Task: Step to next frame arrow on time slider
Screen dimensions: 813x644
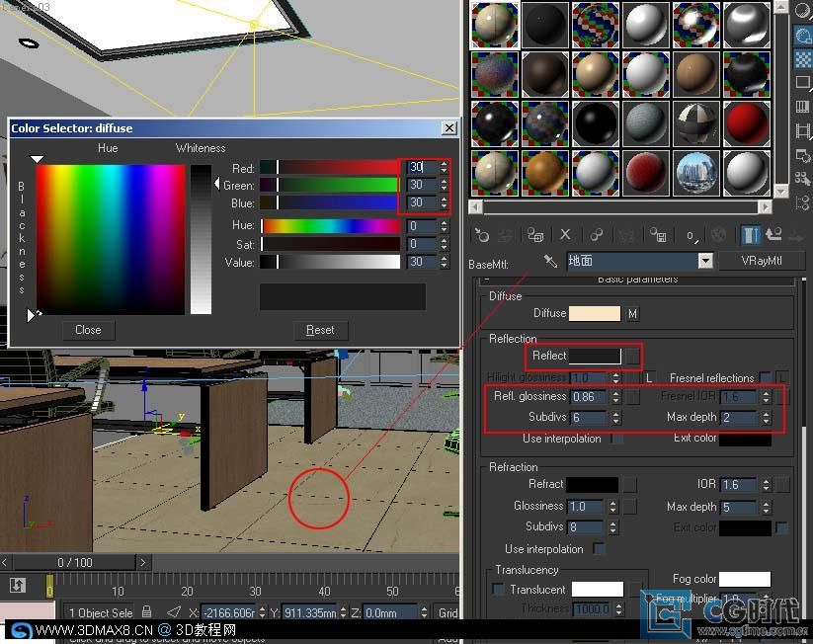Action: 143,562
